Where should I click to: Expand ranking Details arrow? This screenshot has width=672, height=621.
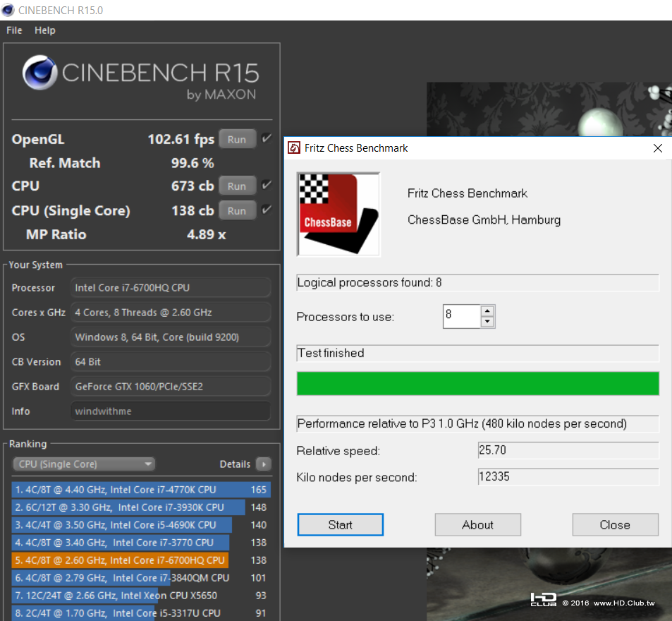click(x=264, y=464)
